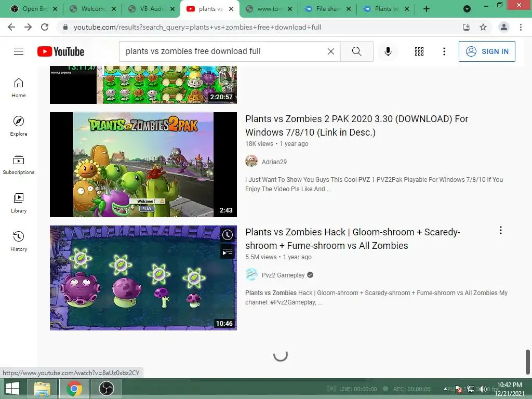
Task: Open the 2:20:57 video thumbnail
Action: (x=143, y=85)
